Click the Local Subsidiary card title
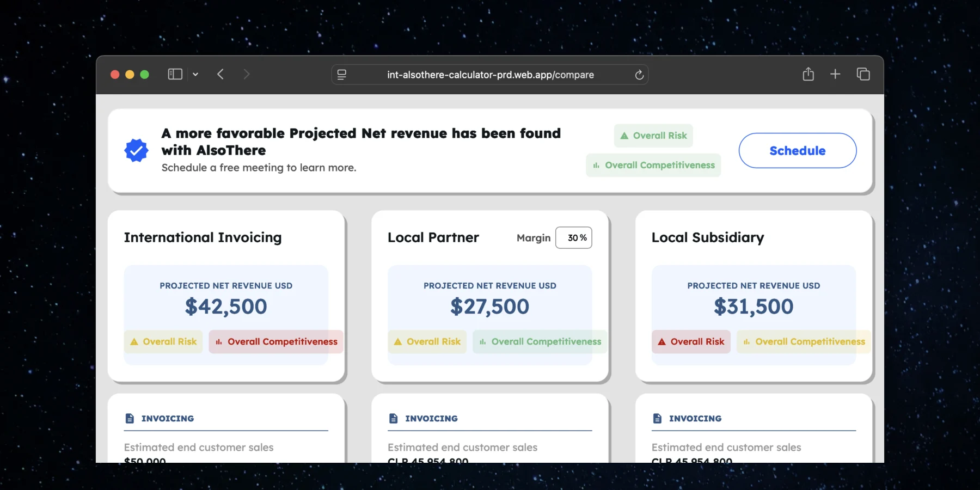Screen dimensions: 980x490 click(708, 238)
